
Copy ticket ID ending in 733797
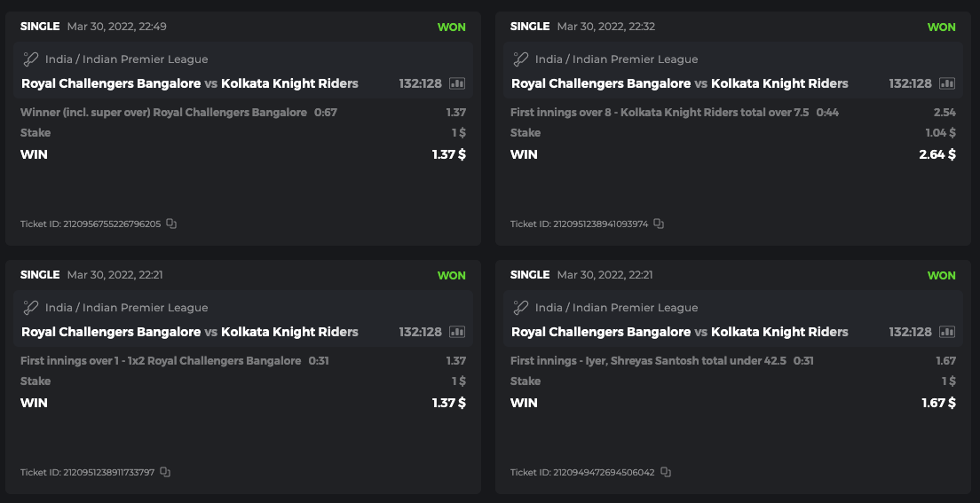click(x=165, y=473)
